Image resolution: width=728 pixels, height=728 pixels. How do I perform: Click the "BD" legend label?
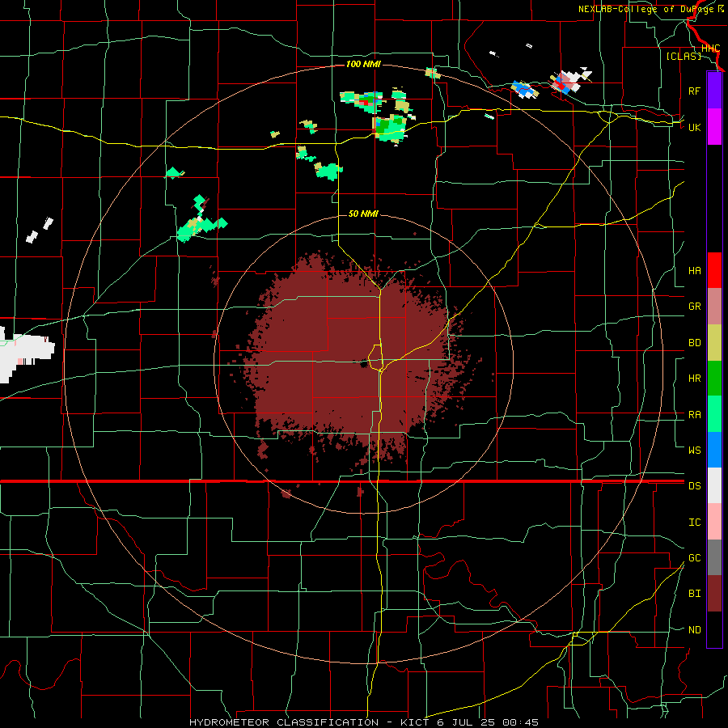[694, 343]
